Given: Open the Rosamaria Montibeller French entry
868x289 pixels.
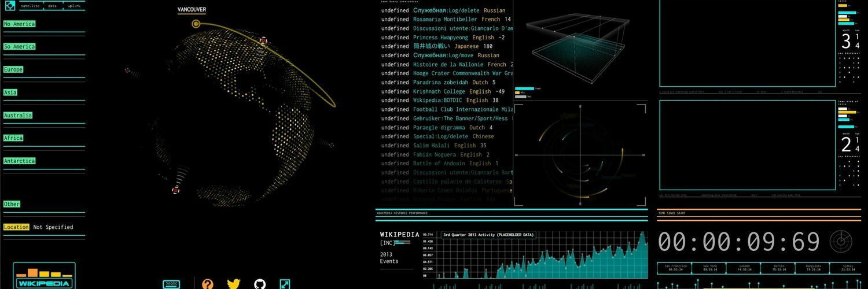Looking at the screenshot, I should tap(446, 19).
